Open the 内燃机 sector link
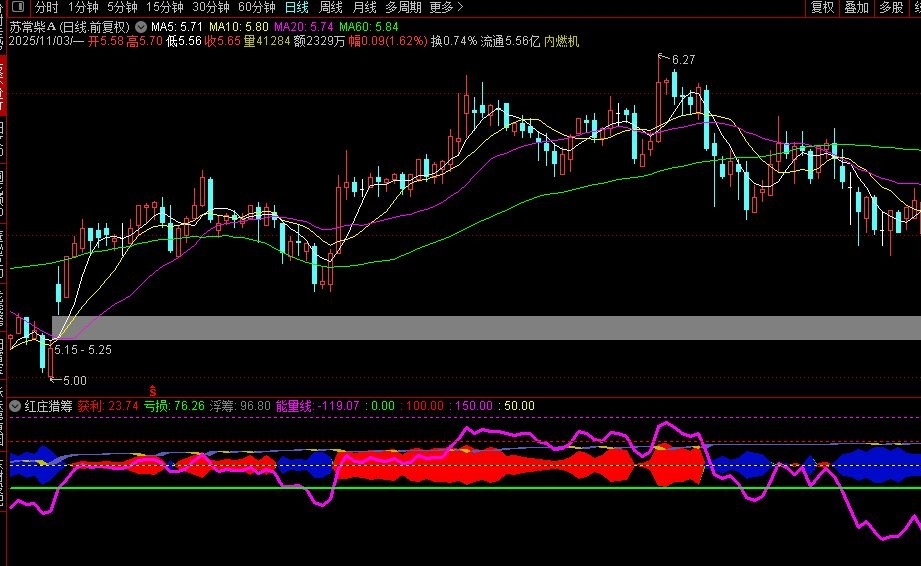The width and height of the screenshot is (921, 566). [562, 42]
